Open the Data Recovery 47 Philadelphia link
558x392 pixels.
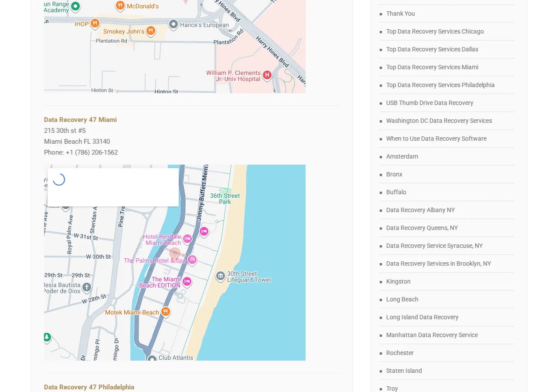[x=89, y=387]
